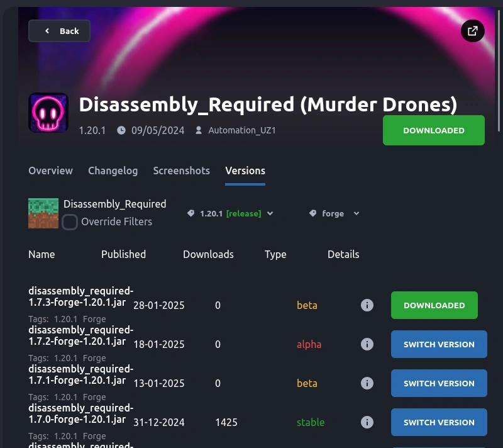The image size is (503, 448).
Task: Open the Screenshots tab
Action: [182, 171]
